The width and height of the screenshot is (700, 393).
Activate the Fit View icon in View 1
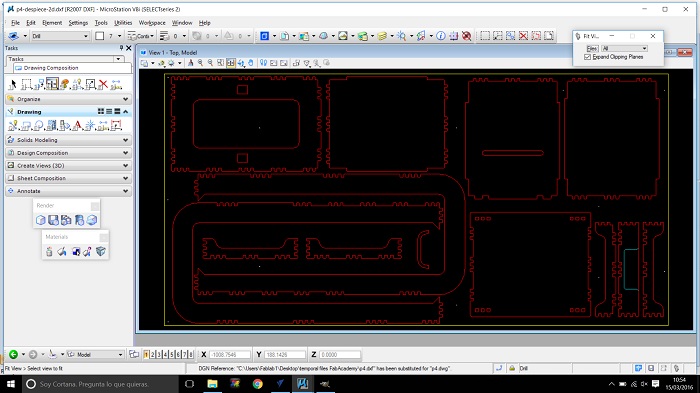point(230,63)
